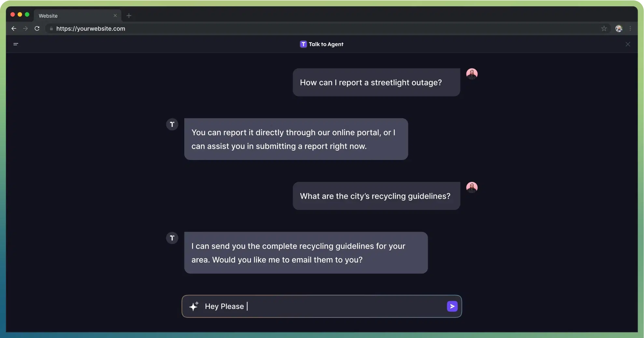Open the browser three-dot menu
Screen dimensions: 644x338
[x=630, y=29]
